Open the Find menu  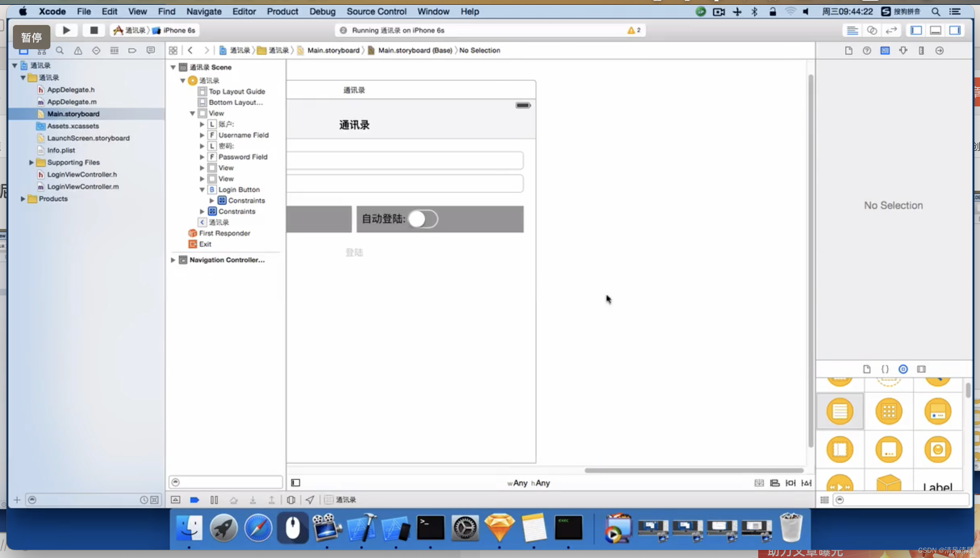pyautogui.click(x=167, y=11)
